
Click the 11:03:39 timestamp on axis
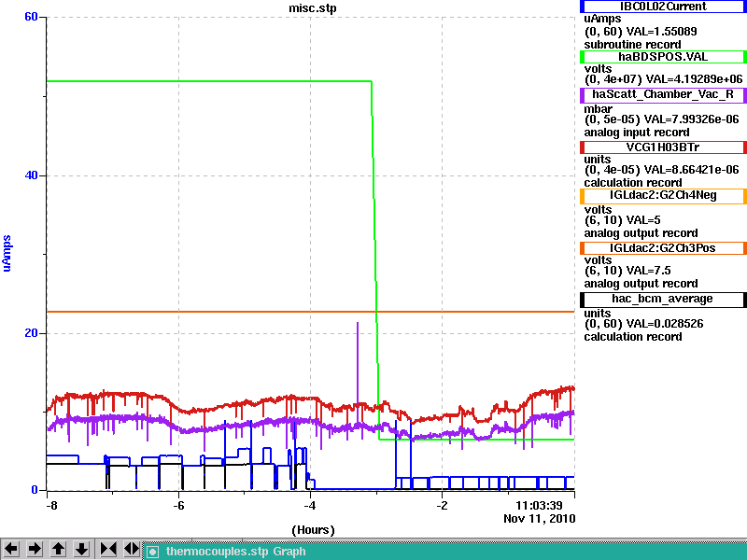(x=540, y=505)
